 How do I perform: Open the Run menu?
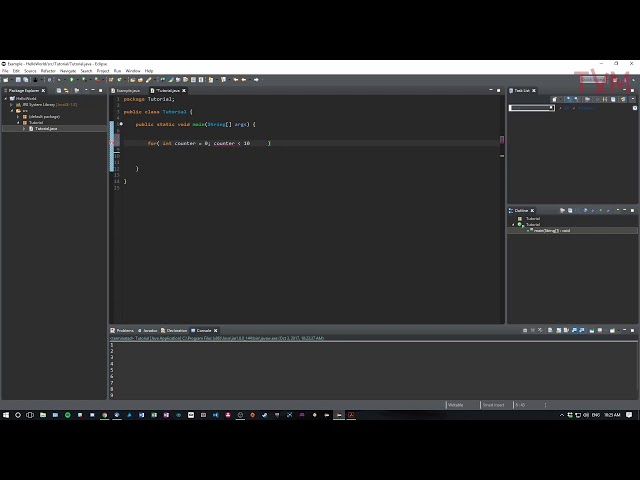[118, 71]
